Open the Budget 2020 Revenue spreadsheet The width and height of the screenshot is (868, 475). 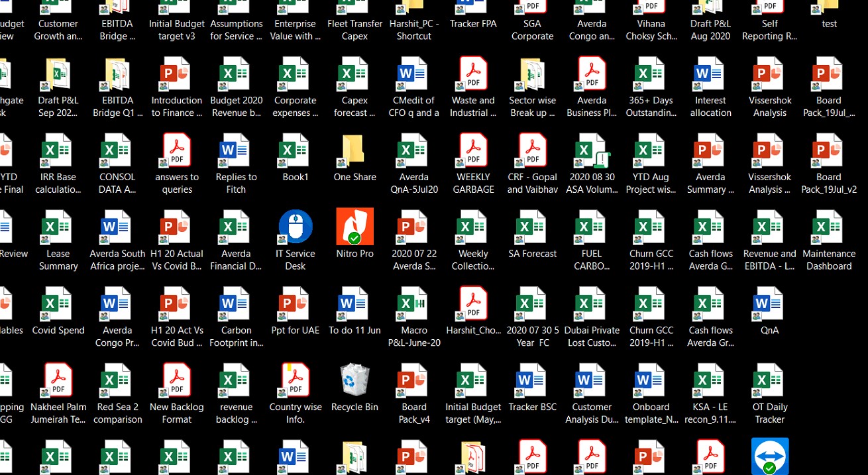tap(236, 73)
